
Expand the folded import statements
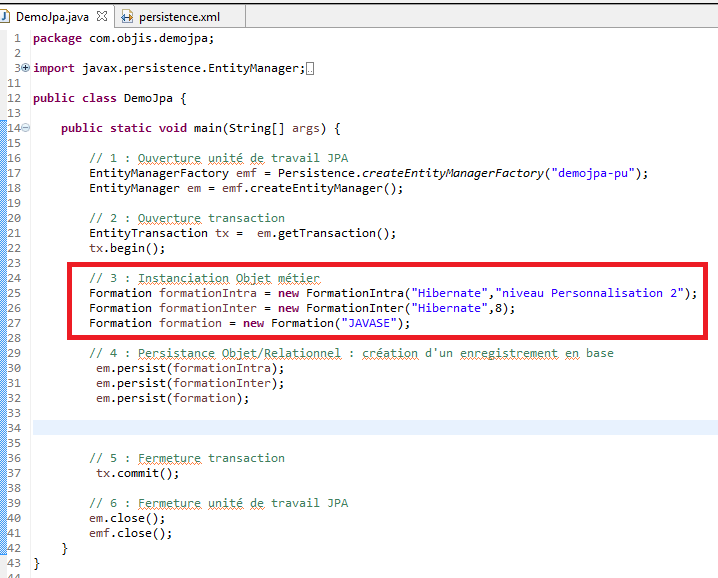[x=25, y=68]
